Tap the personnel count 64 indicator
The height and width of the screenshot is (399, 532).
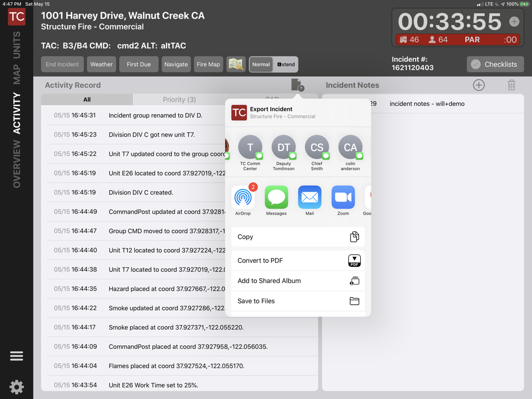438,40
